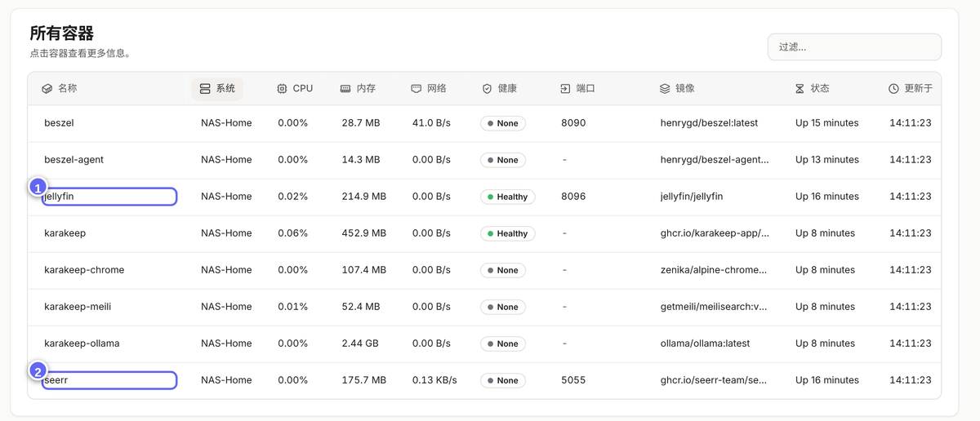Screen dimensions: 980x421
Task: Sort containers by CPU column
Action: click(295, 88)
